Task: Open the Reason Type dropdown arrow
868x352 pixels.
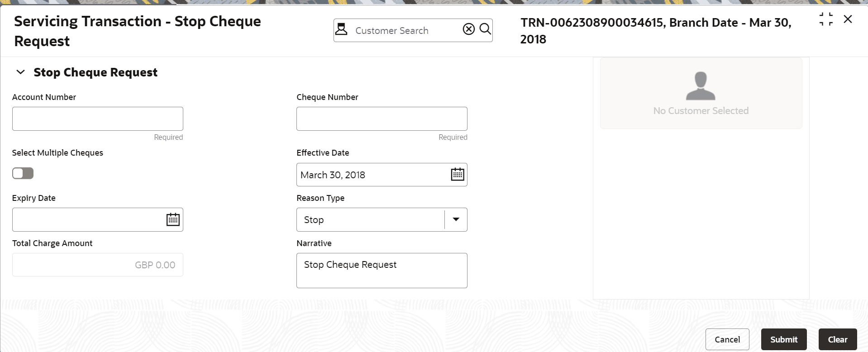Action: click(x=456, y=219)
